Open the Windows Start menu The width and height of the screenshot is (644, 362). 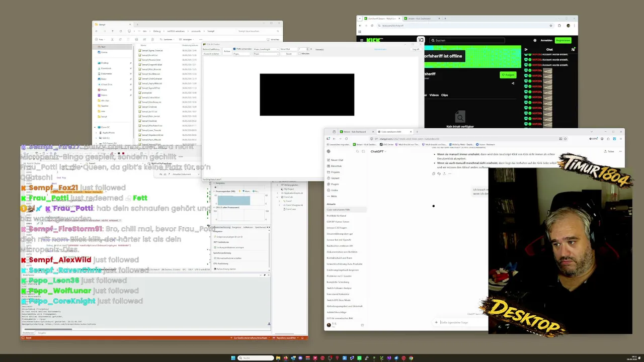(x=233, y=358)
